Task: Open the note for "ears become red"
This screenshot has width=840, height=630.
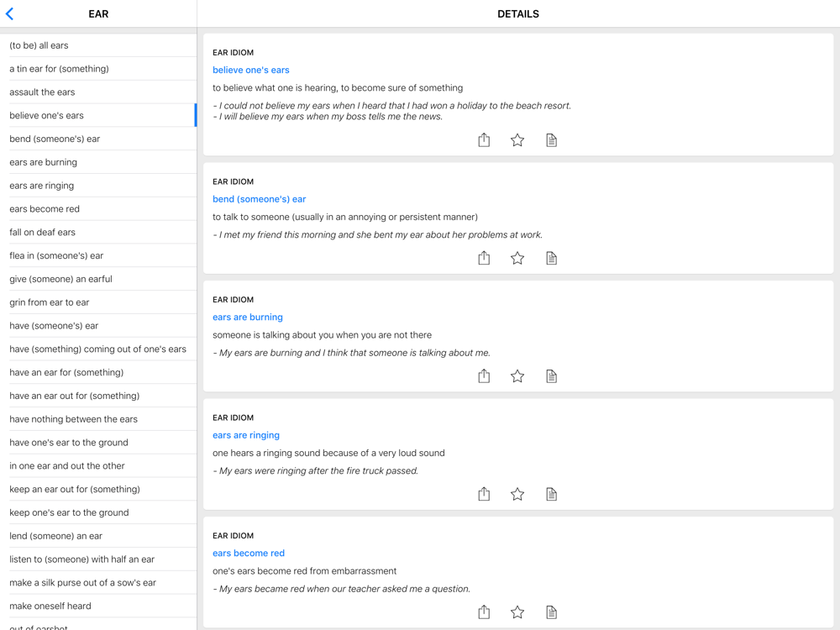Action: coord(551,612)
